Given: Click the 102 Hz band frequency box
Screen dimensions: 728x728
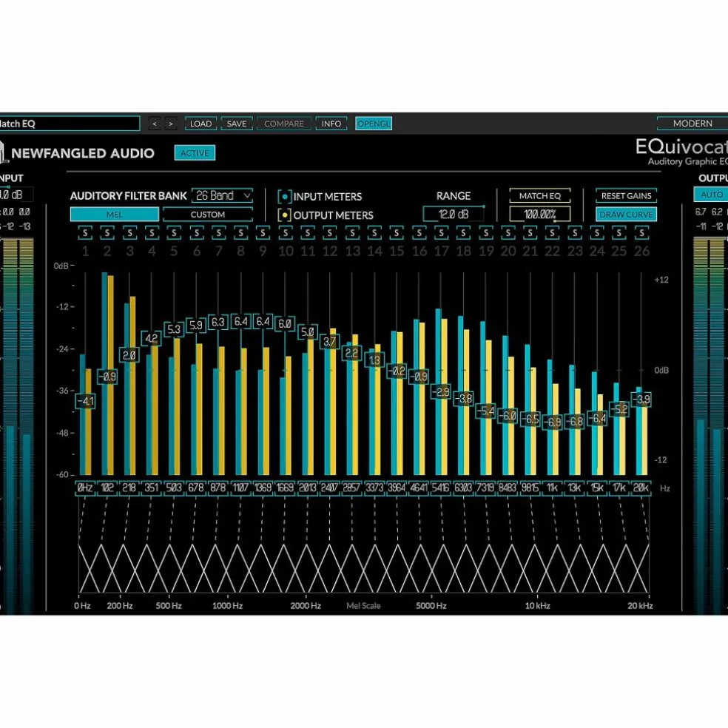Looking at the screenshot, I should [x=107, y=488].
